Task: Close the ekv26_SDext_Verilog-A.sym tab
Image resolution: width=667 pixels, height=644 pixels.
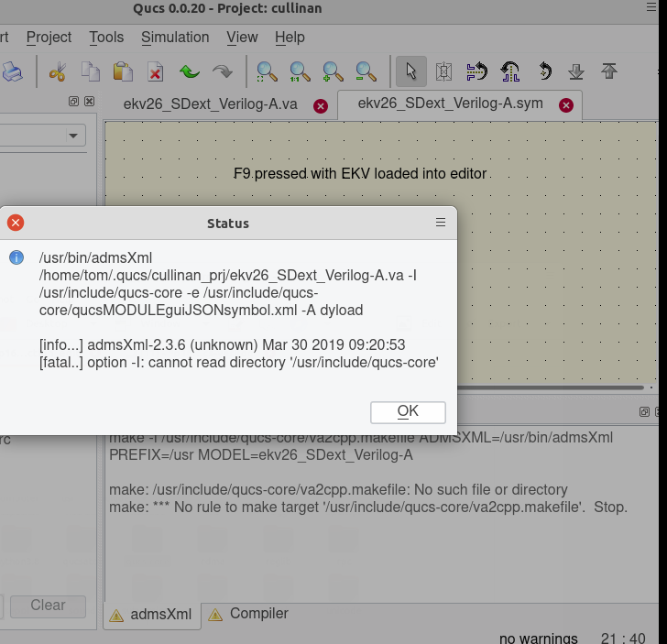Action: 566,105
